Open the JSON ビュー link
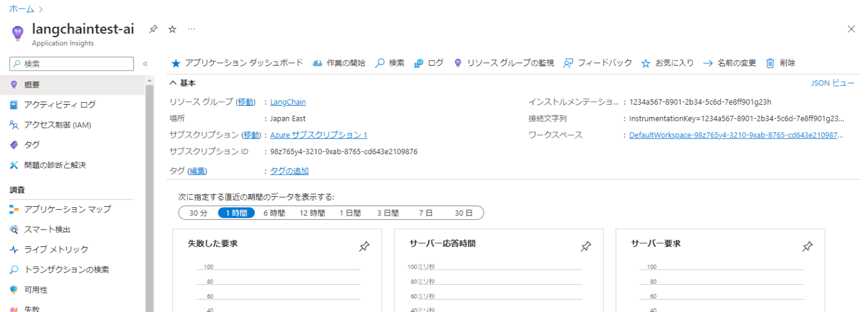The height and width of the screenshot is (312, 868). (x=833, y=83)
